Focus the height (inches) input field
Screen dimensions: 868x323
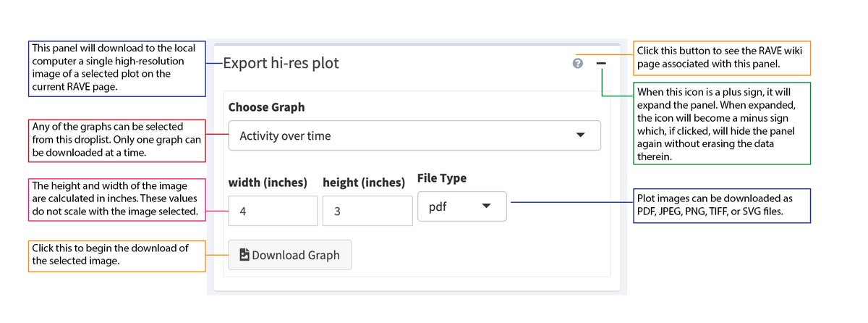[x=367, y=211]
